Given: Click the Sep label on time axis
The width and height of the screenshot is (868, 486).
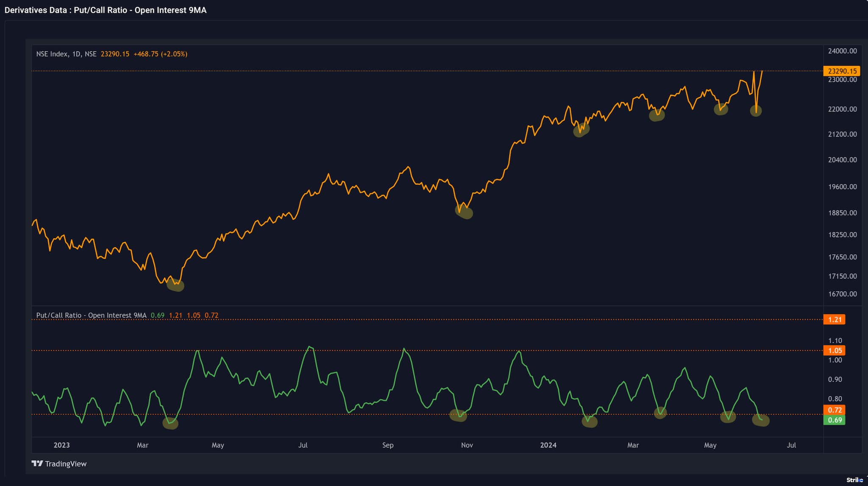Looking at the screenshot, I should click(x=388, y=445).
